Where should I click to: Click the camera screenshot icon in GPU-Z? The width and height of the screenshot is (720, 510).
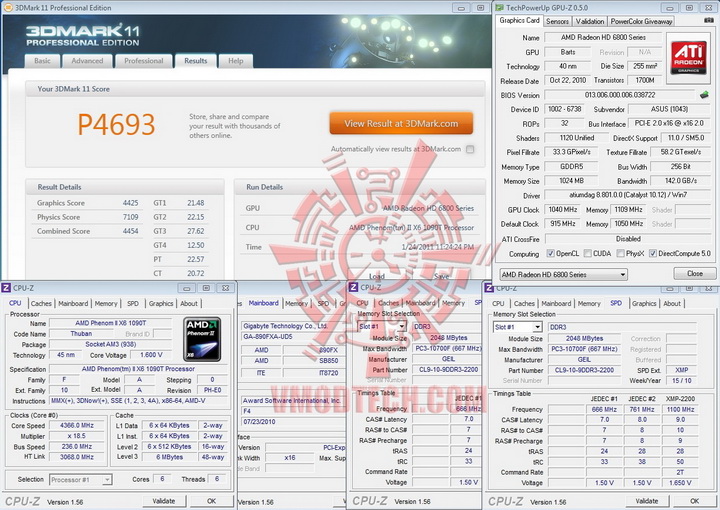(709, 21)
